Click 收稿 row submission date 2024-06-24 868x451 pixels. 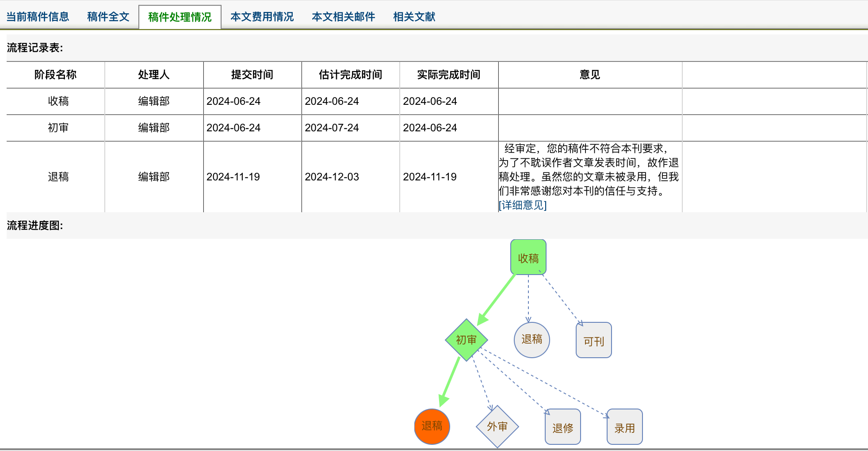pos(233,101)
